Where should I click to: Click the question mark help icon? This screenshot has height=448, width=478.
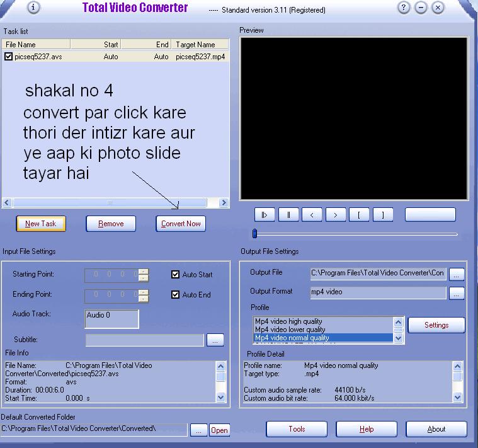(x=404, y=8)
